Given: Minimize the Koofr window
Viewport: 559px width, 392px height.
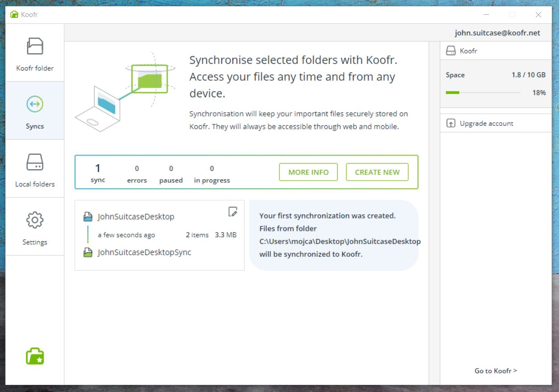Looking at the screenshot, I should (485, 15).
